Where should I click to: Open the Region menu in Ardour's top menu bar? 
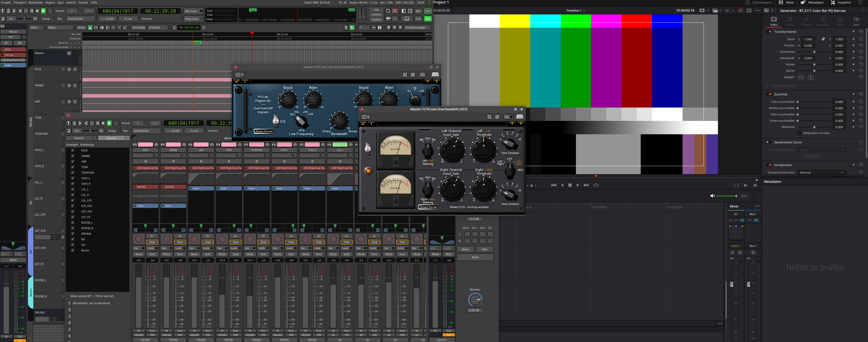(50, 2)
